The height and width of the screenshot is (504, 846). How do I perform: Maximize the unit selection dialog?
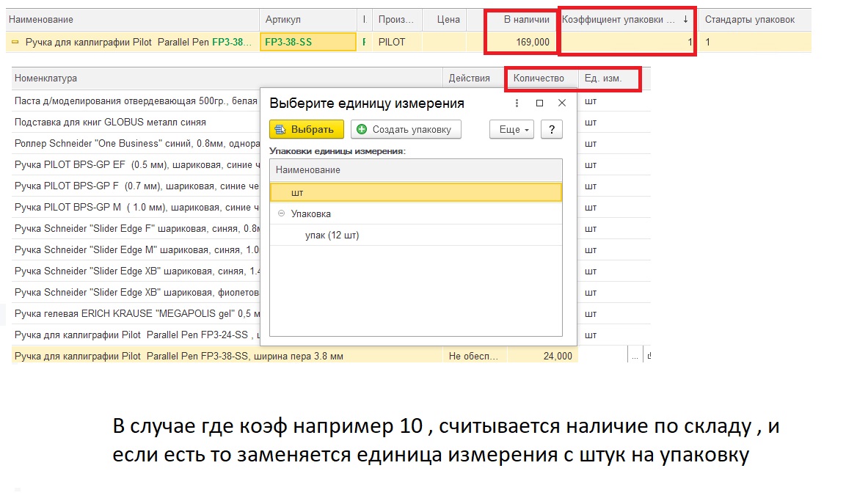coord(539,103)
